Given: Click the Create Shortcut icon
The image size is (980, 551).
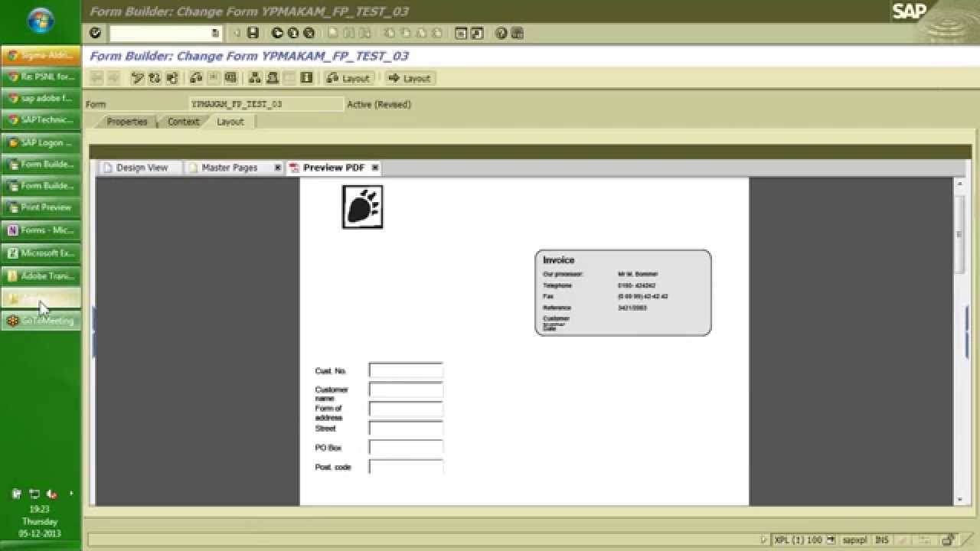Looking at the screenshot, I should pyautogui.click(x=477, y=33).
